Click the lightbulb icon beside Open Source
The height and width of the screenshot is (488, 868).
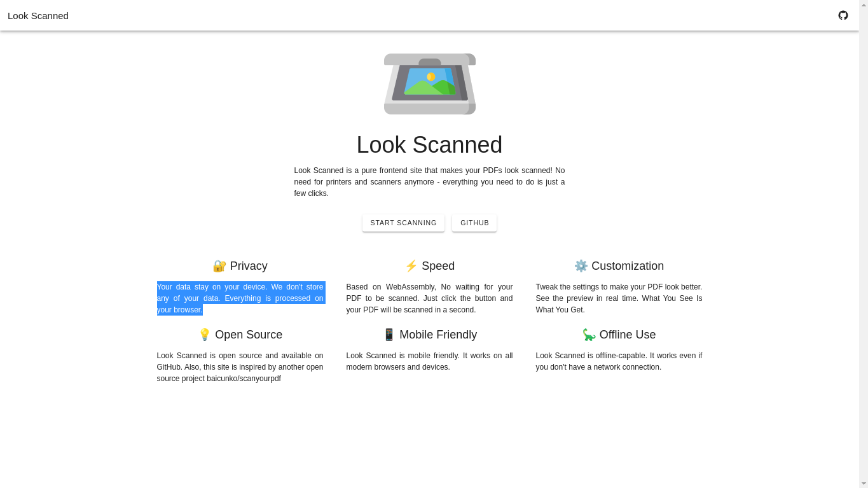click(204, 334)
